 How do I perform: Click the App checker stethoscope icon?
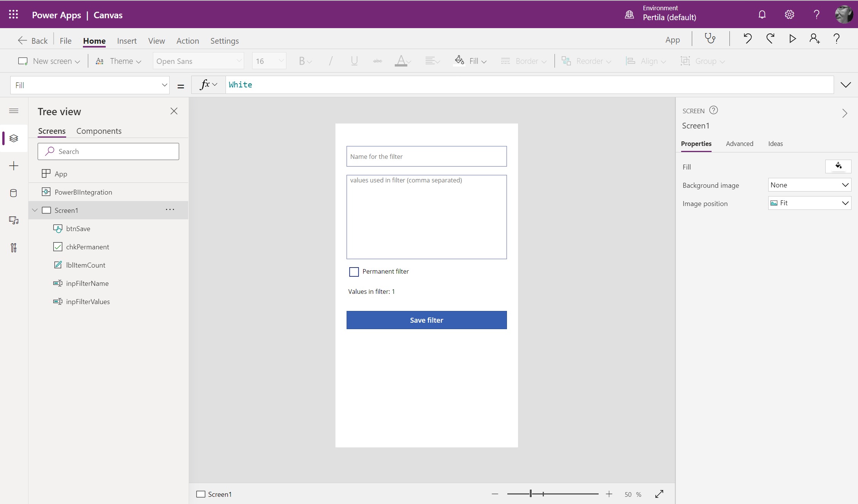pos(710,39)
